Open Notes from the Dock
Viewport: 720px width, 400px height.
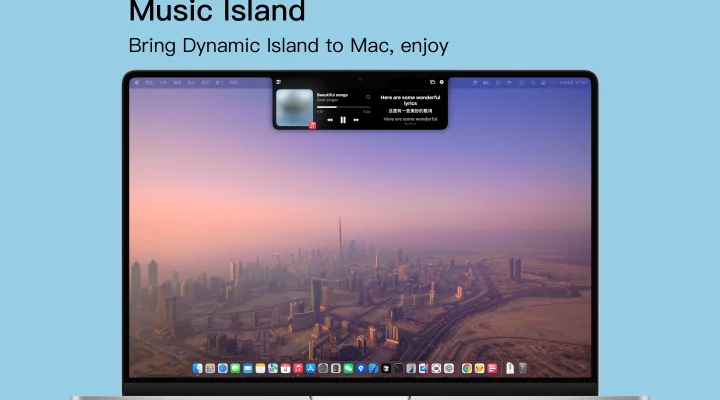[260, 368]
